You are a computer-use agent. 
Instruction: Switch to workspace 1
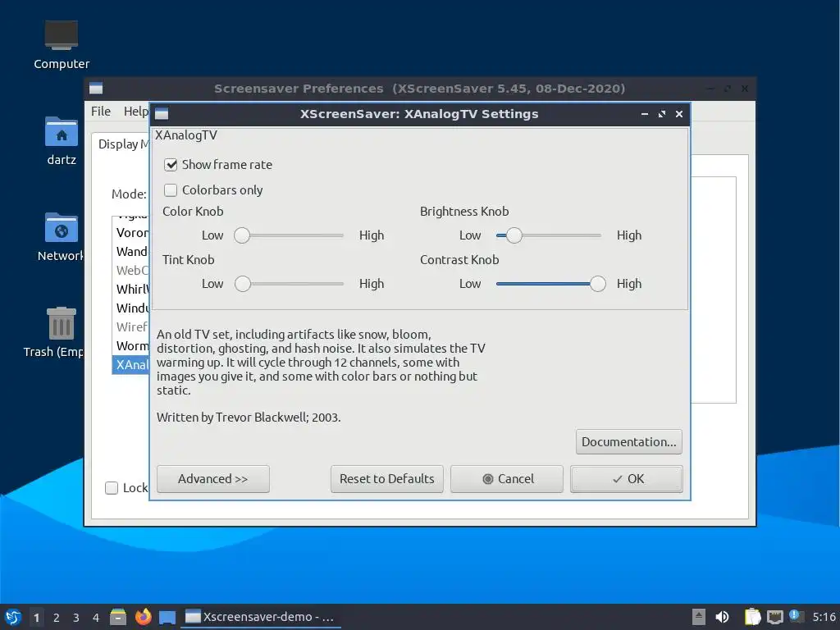(36, 618)
